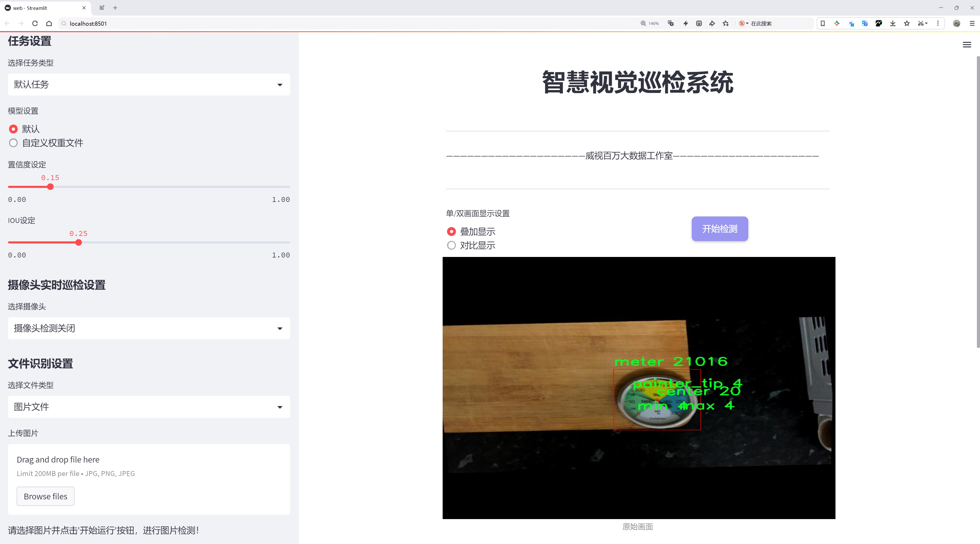Open the downloads panel
Viewport: 980px width, 544px height.
click(x=893, y=24)
